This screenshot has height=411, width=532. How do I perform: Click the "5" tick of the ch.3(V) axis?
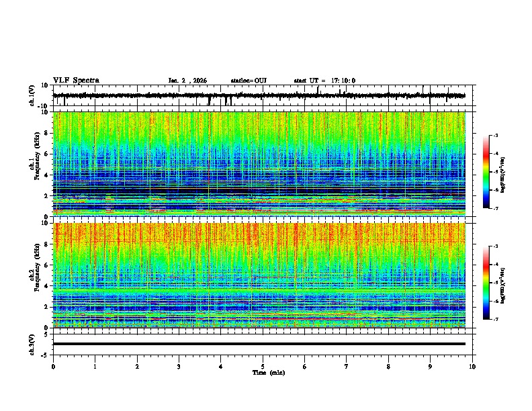46,334
